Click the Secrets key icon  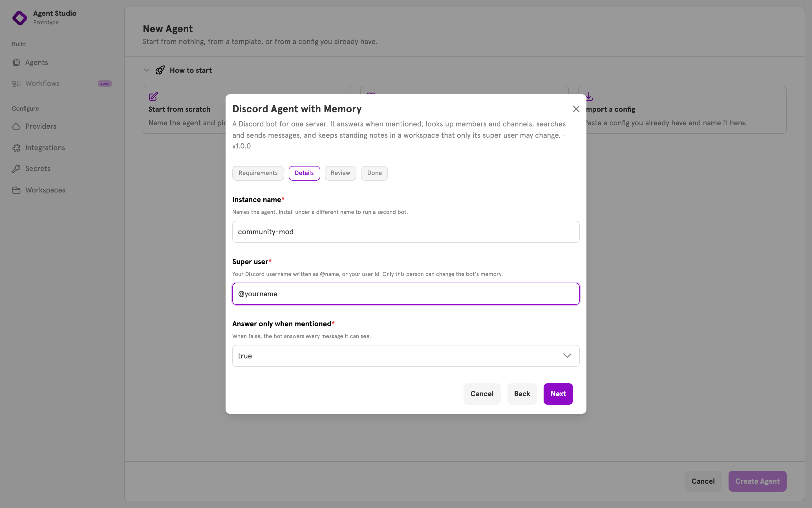coord(16,169)
